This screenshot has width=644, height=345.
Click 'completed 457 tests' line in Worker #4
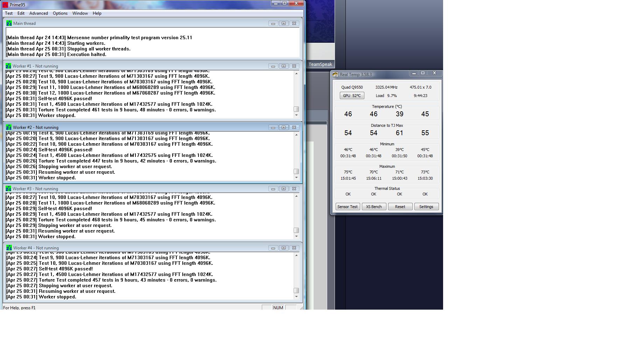111,280
